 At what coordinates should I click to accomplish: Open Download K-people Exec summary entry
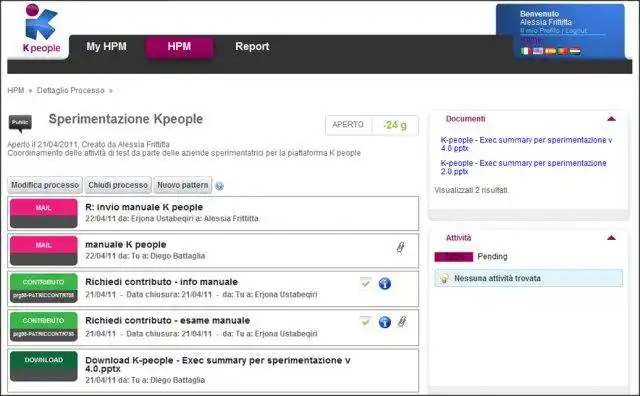pos(218,365)
